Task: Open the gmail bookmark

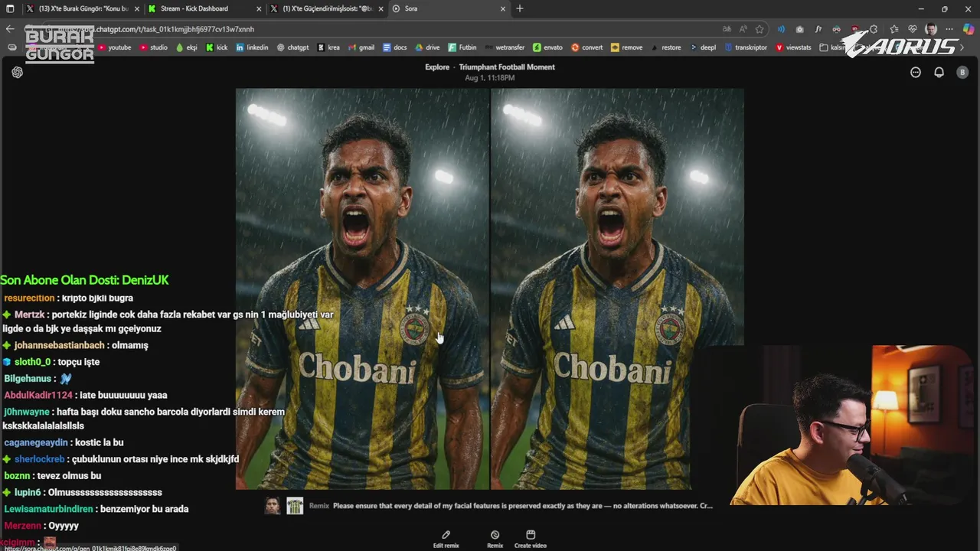Action: click(x=361, y=47)
